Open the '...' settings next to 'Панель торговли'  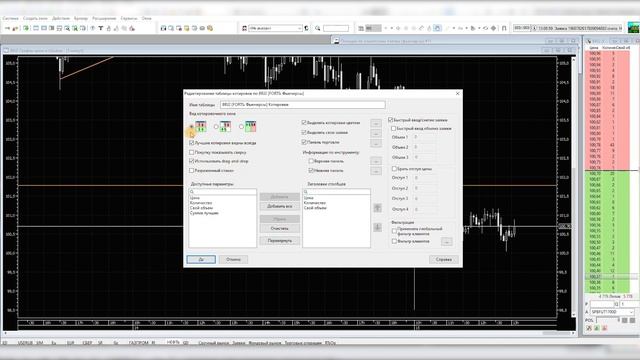click(376, 143)
